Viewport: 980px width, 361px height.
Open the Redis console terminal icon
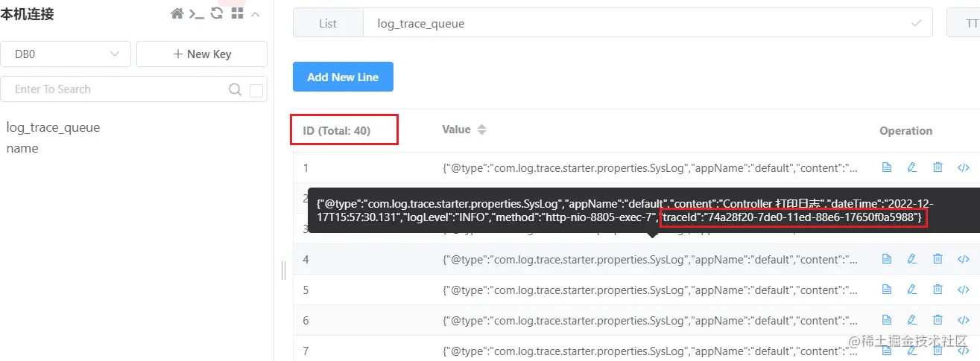click(x=197, y=13)
